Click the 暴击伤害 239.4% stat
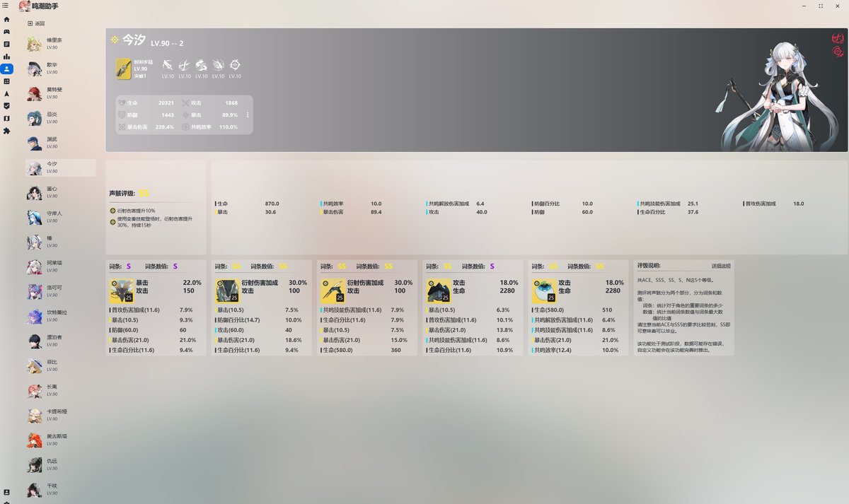The image size is (849, 504). [x=146, y=127]
